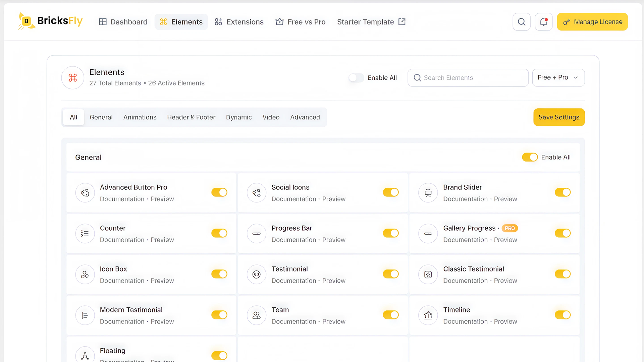Toggle the Team element switch

point(391,315)
